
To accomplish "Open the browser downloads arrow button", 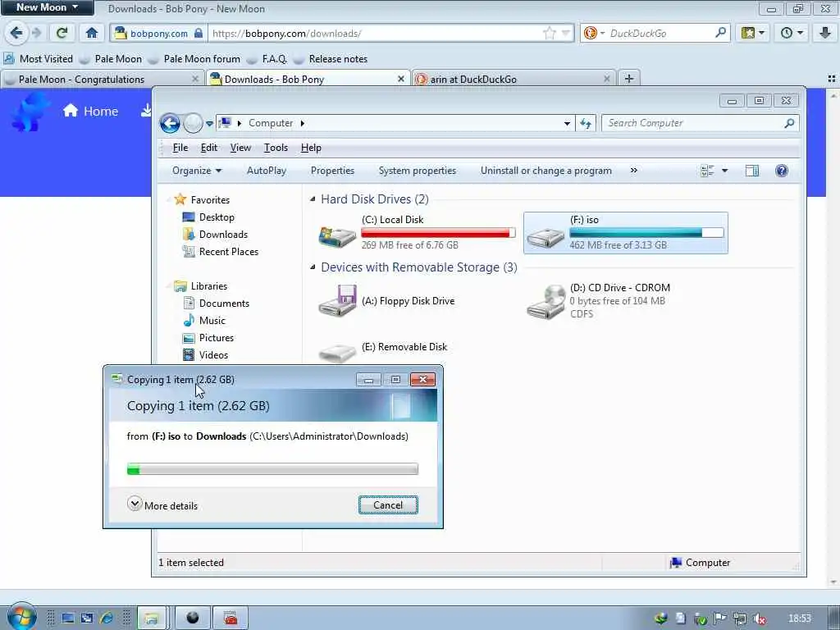I will tap(825, 33).
